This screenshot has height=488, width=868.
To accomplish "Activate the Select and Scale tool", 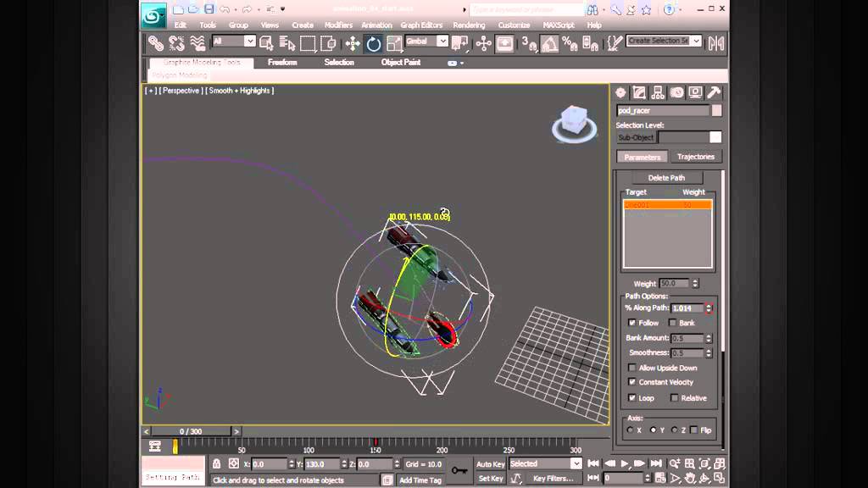I will (x=394, y=43).
